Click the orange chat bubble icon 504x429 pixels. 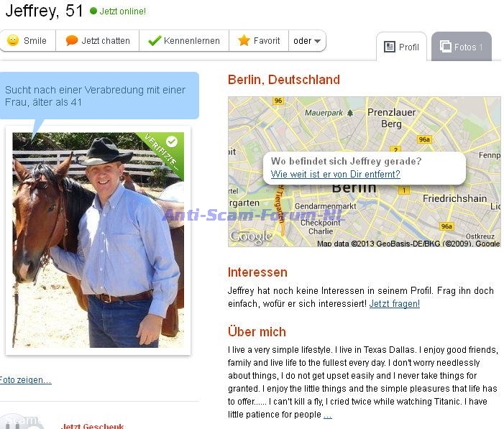coord(72,40)
